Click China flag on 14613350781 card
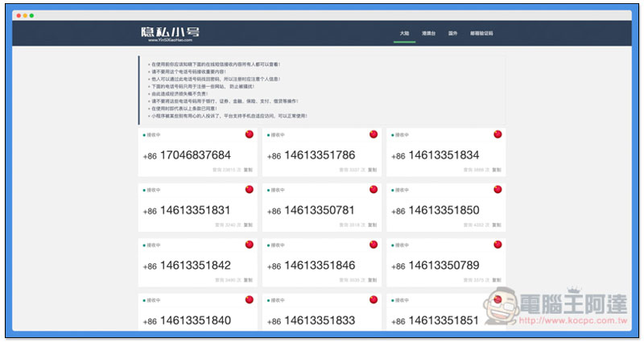 click(x=374, y=190)
